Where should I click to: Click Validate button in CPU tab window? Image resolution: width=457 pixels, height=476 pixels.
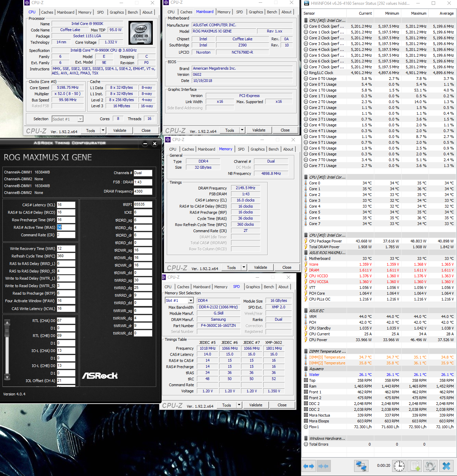pos(120,130)
